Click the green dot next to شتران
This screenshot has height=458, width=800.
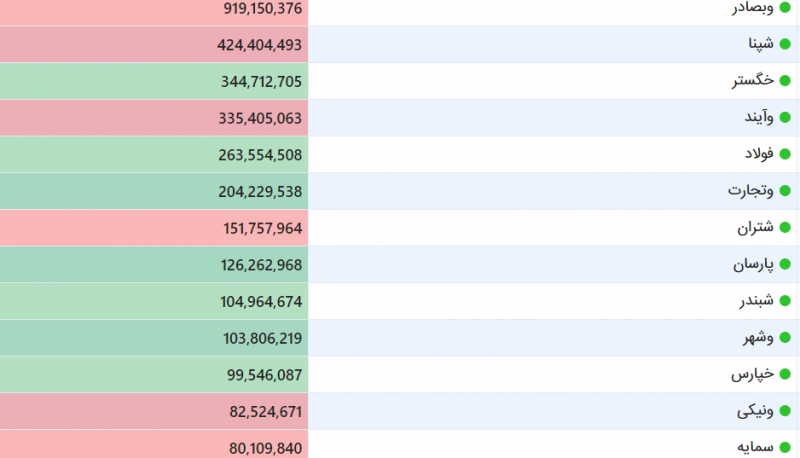(x=785, y=228)
